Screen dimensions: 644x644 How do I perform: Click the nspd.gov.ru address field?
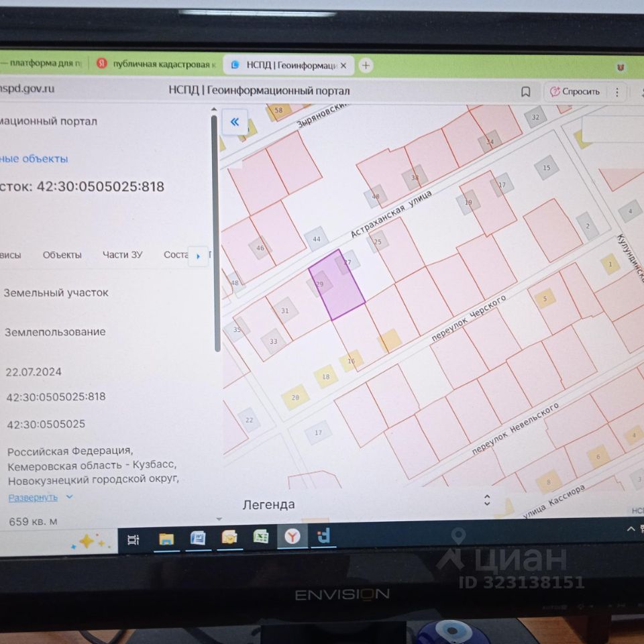[27, 88]
